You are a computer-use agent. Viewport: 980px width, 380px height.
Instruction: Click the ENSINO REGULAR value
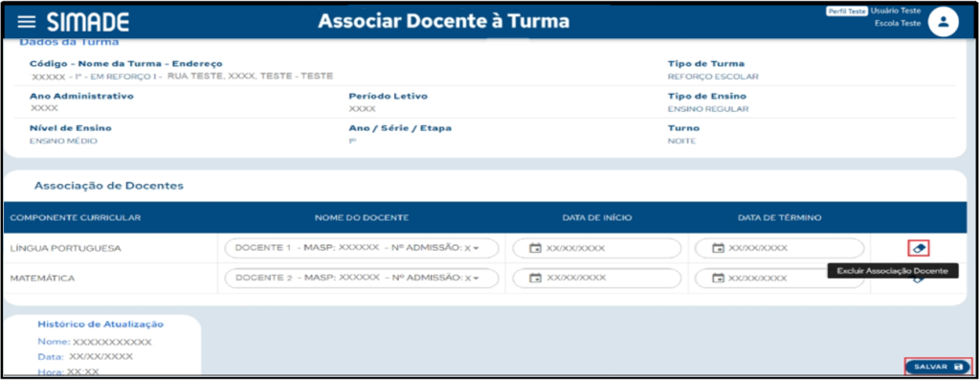[708, 109]
